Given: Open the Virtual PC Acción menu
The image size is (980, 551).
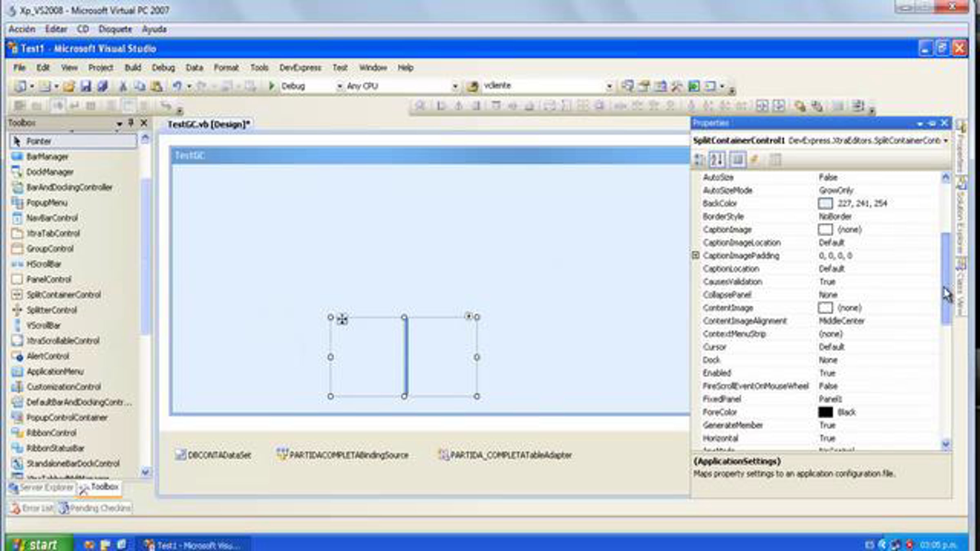Looking at the screenshot, I should pos(22,29).
